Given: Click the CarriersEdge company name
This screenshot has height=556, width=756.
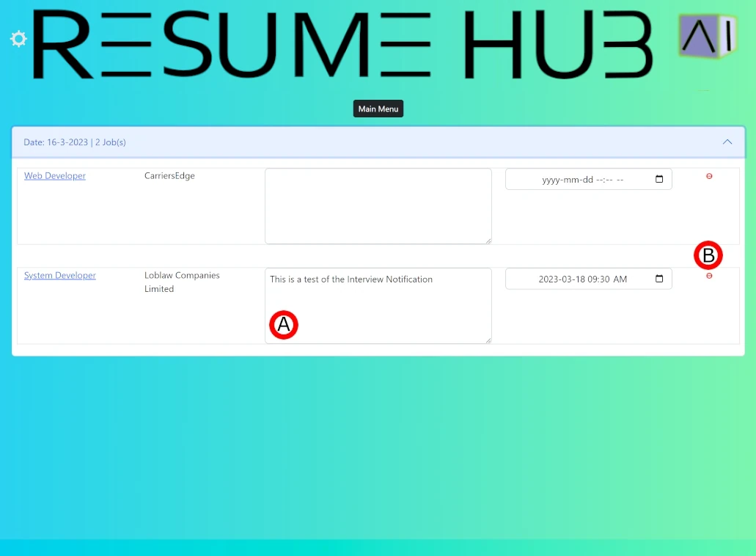Looking at the screenshot, I should (169, 176).
